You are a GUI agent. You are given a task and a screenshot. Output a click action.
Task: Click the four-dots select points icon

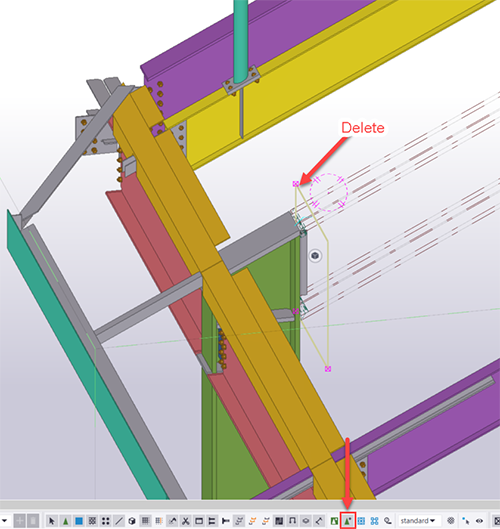point(106,521)
